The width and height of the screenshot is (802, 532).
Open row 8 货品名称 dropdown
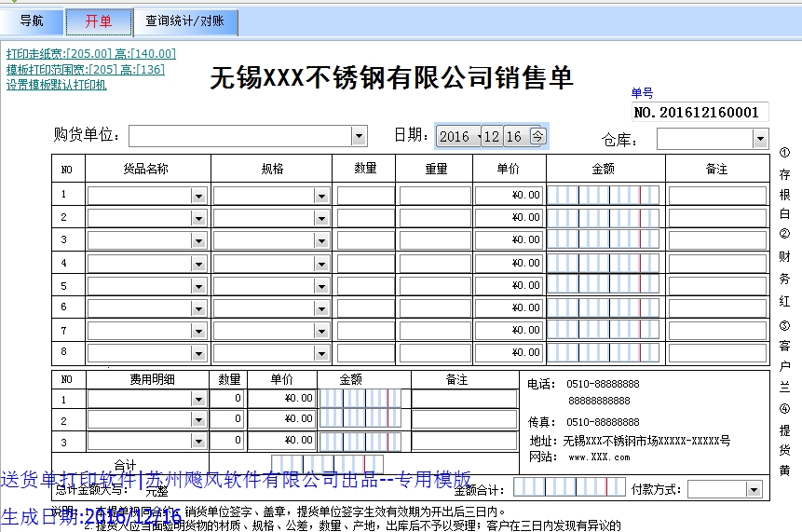coord(198,353)
